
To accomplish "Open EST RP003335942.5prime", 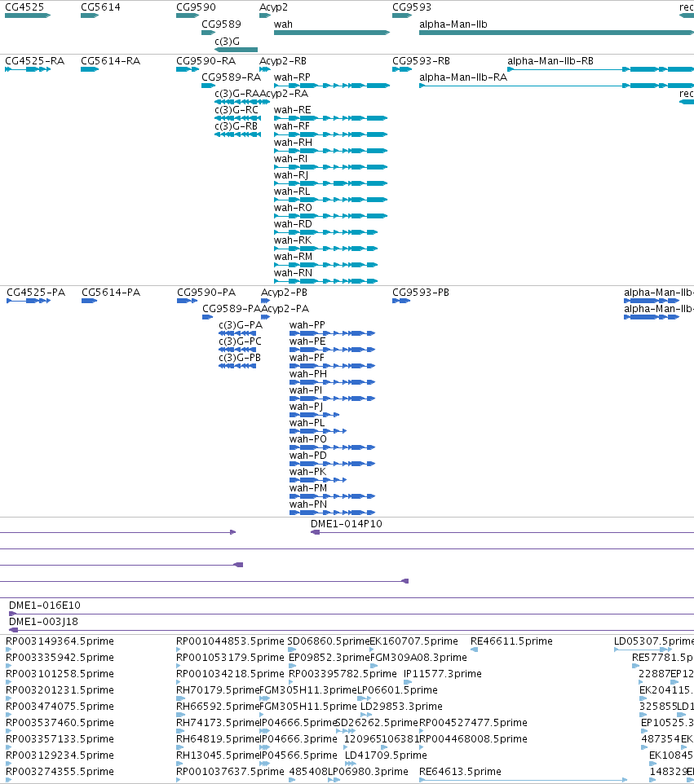I will [60, 658].
